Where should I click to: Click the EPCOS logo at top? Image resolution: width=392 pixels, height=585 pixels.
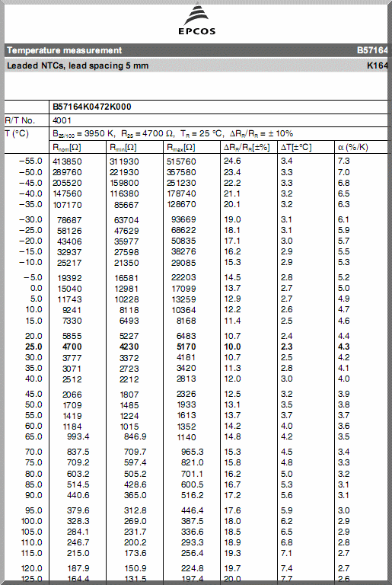coord(196,18)
